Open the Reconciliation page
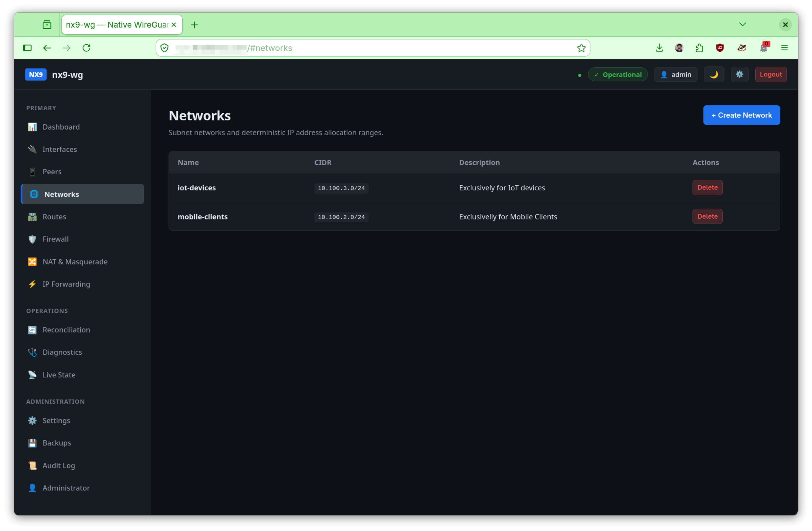This screenshot has height=531, width=812. pos(82,330)
